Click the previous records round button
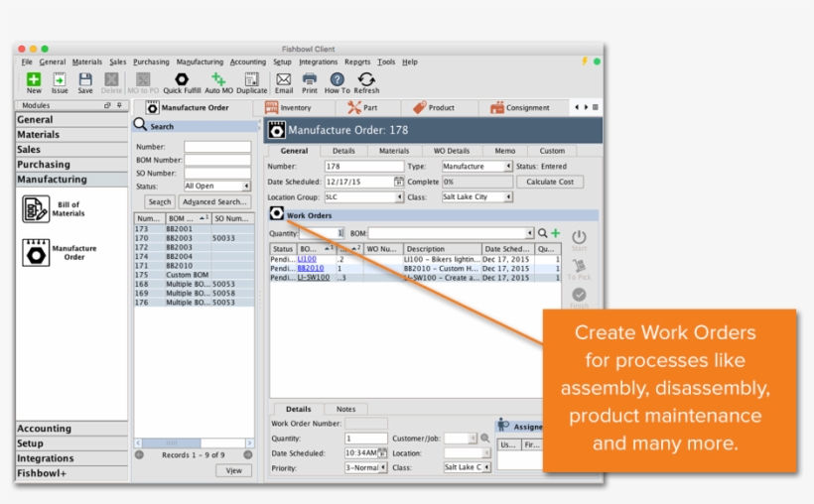The width and height of the screenshot is (814, 504). click(139, 454)
